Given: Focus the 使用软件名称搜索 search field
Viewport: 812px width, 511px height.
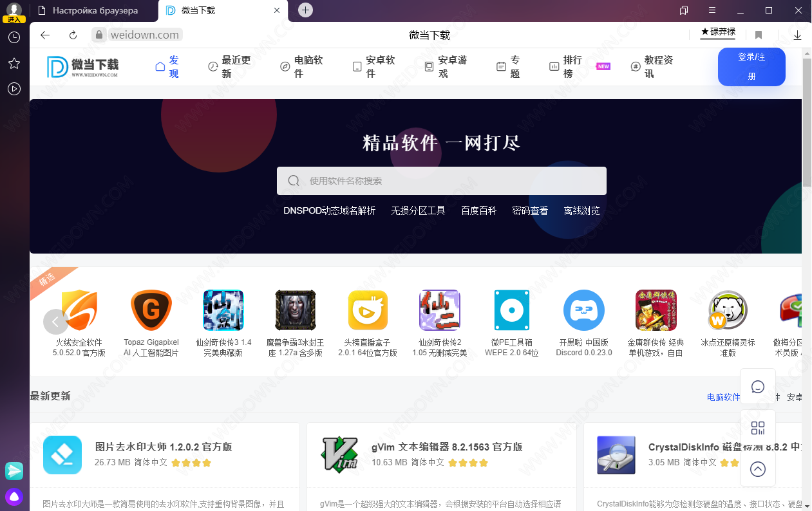Looking at the screenshot, I should tap(442, 181).
